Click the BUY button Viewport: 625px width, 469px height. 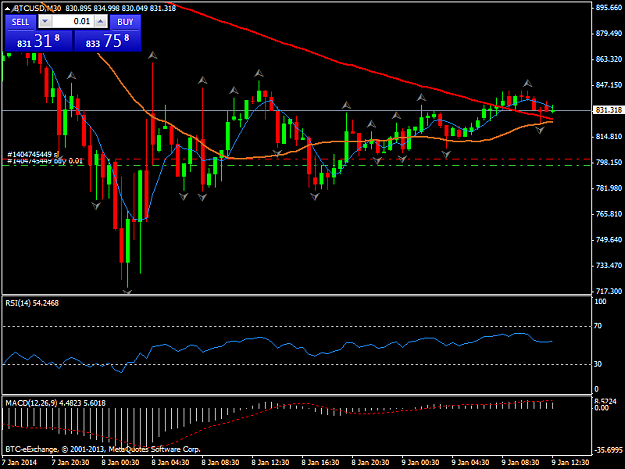125,22
